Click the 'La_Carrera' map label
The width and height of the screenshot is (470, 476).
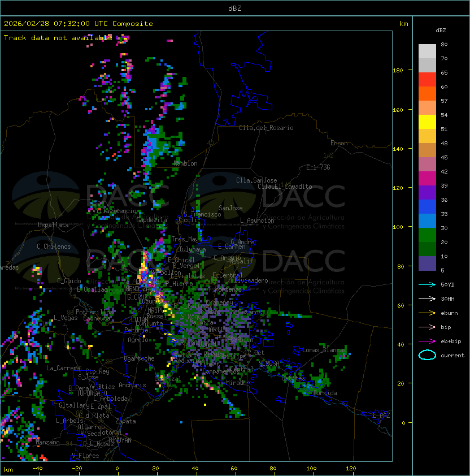pyautogui.click(x=63, y=368)
